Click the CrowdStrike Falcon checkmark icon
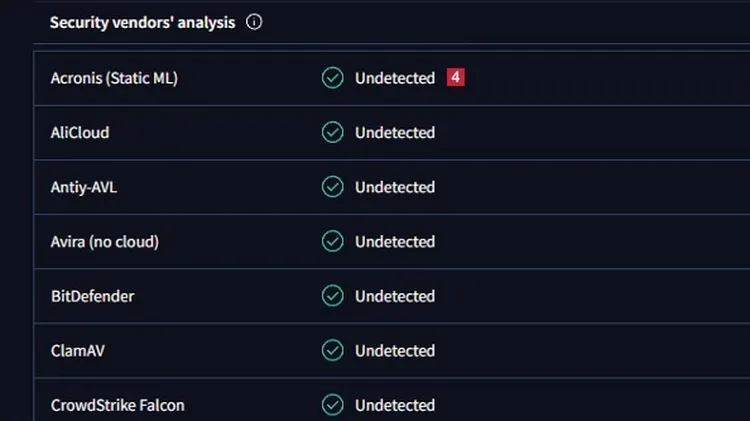Viewport: 750px width, 421px height. point(332,405)
